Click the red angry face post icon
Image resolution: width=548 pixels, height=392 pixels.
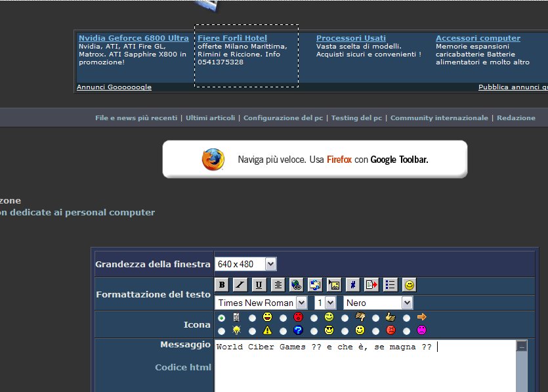tap(390, 330)
